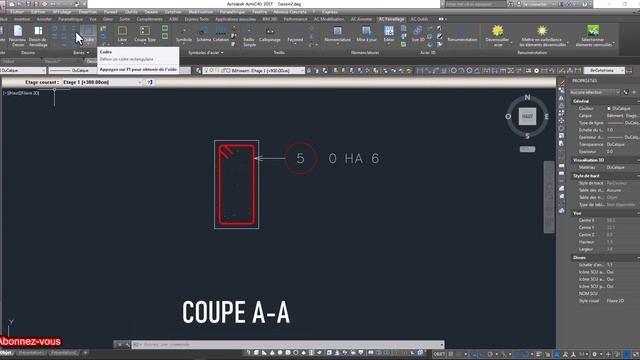Open the Fichier menu

pyautogui.click(x=17, y=12)
